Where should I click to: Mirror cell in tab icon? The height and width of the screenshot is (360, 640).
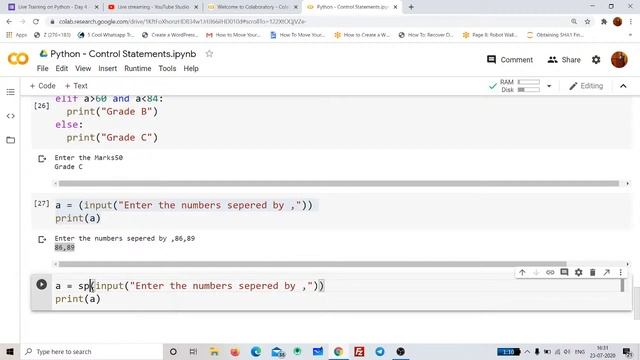[607, 272]
